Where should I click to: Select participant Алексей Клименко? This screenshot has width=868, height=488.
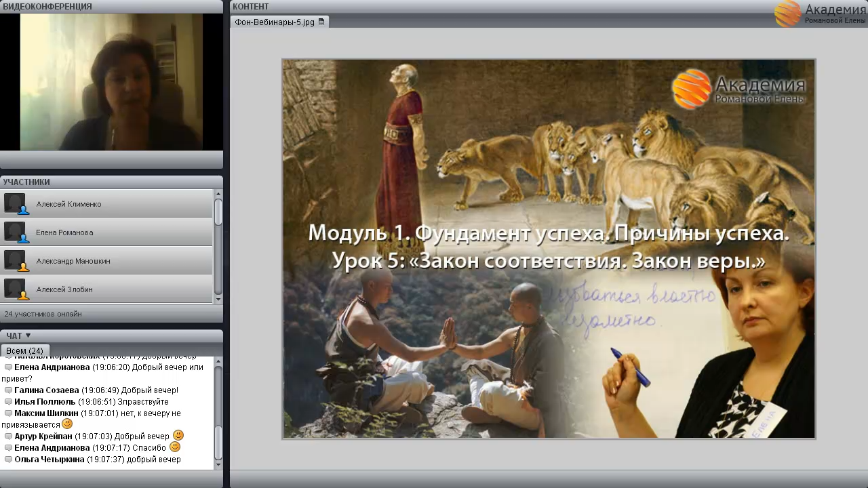tap(107, 204)
